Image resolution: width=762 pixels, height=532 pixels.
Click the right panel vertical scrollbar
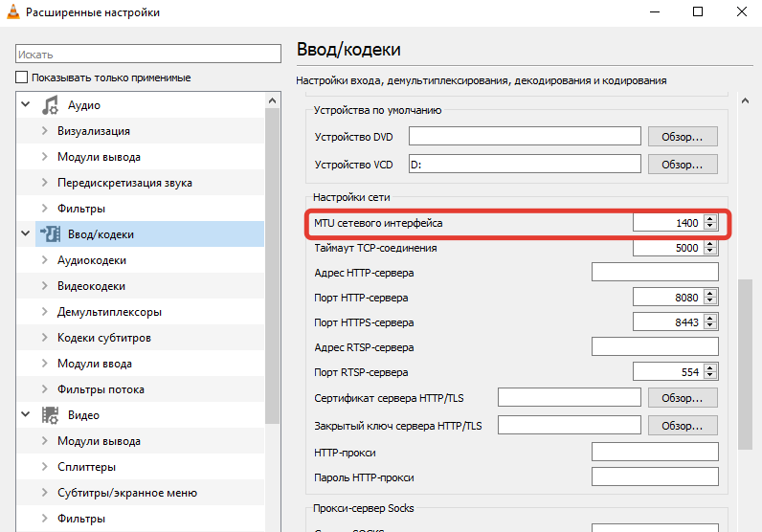click(745, 364)
